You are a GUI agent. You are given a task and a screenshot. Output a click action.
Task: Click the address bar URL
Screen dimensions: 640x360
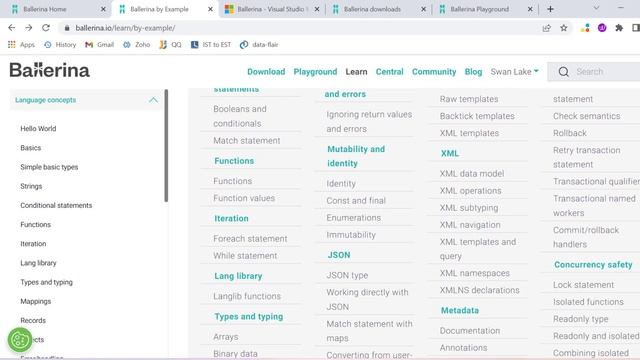point(125,28)
